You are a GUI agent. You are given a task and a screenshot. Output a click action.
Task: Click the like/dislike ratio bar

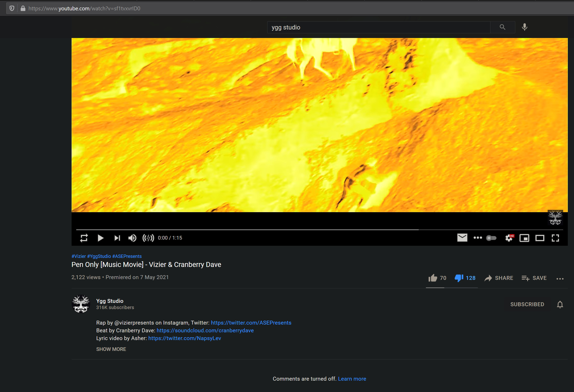pyautogui.click(x=452, y=288)
